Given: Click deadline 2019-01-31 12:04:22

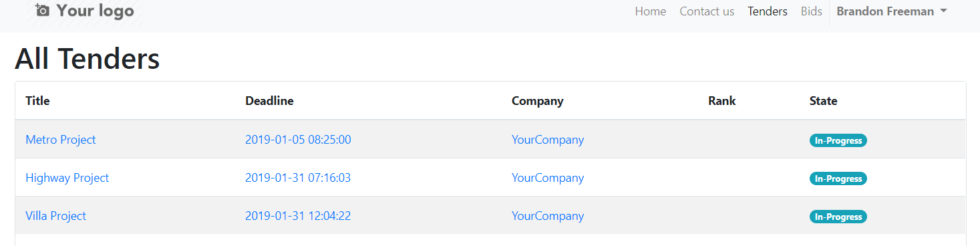Looking at the screenshot, I should pyautogui.click(x=298, y=216).
